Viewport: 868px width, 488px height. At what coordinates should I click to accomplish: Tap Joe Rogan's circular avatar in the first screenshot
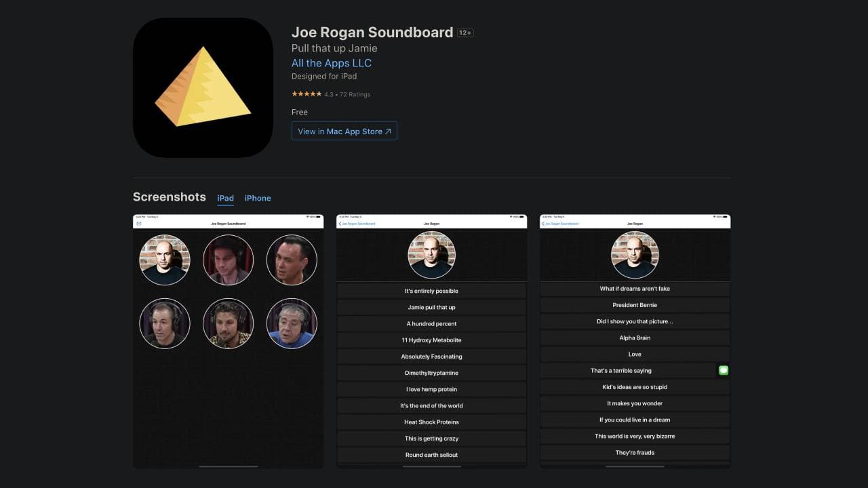pyautogui.click(x=165, y=260)
